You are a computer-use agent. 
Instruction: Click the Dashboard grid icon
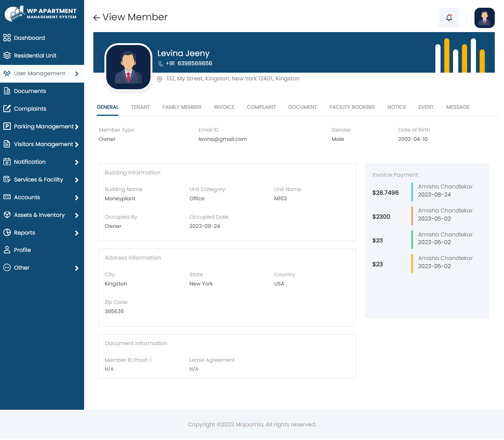(7, 38)
